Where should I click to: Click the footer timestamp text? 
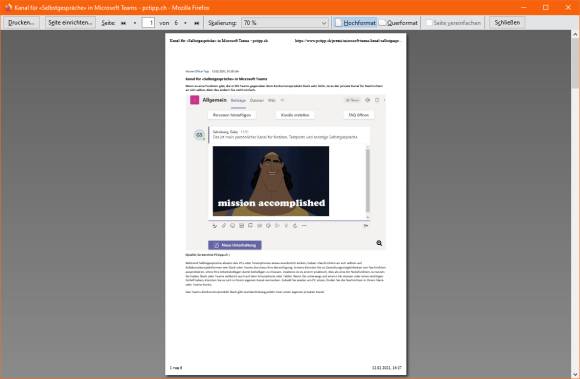tap(387, 368)
